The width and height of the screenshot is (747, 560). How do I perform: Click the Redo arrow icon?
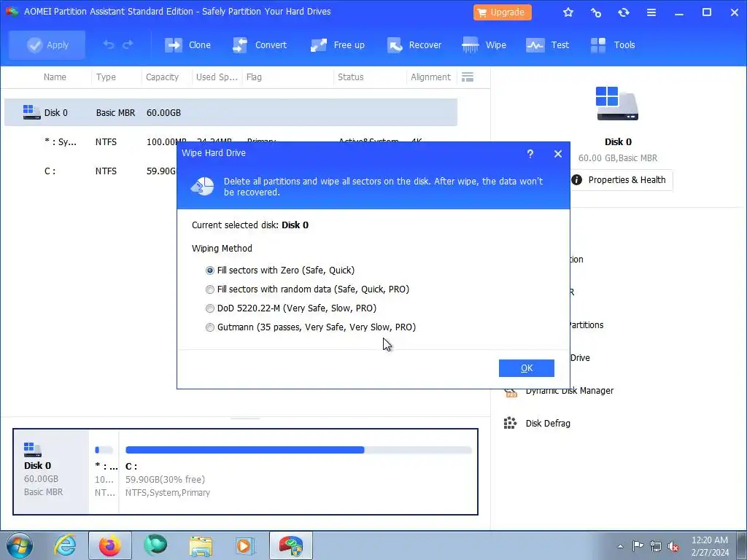tap(128, 44)
